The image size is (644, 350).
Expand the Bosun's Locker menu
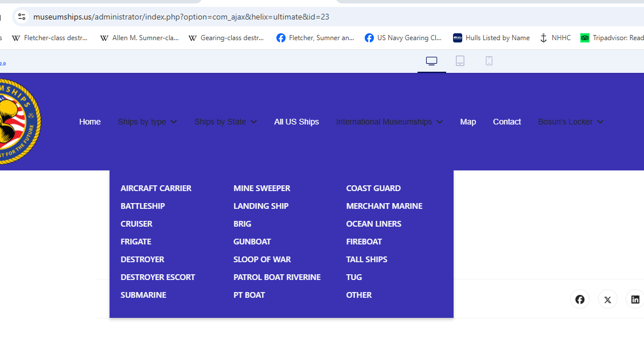point(571,122)
